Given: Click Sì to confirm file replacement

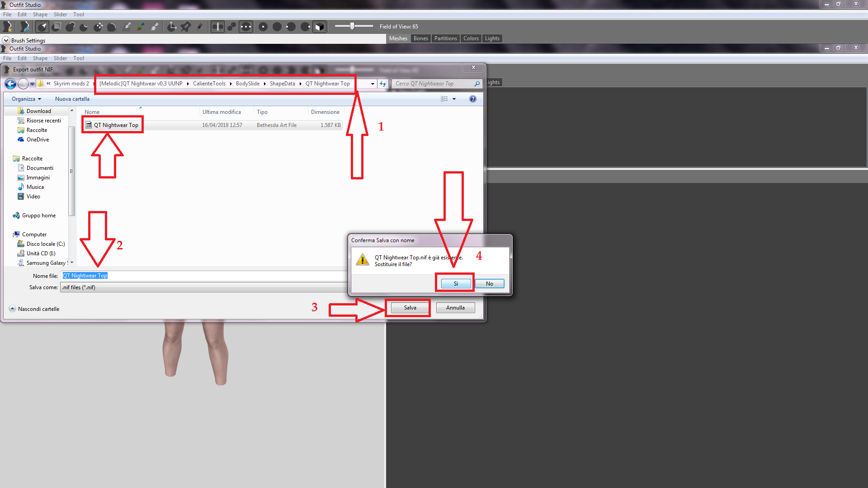Looking at the screenshot, I should [x=455, y=282].
